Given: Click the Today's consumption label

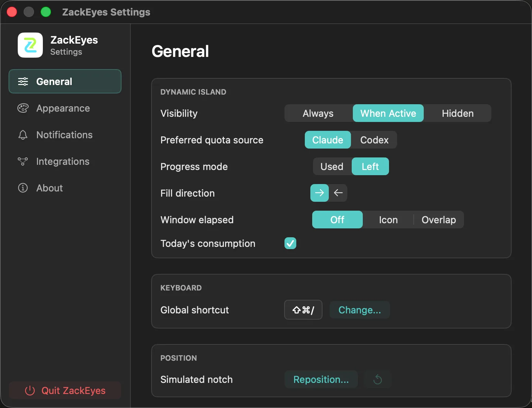Looking at the screenshot, I should pyautogui.click(x=208, y=244).
